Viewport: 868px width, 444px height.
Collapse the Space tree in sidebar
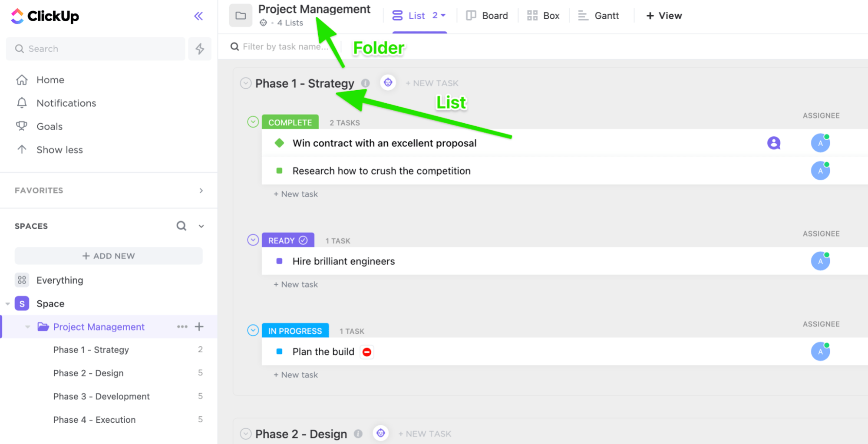[x=8, y=304]
